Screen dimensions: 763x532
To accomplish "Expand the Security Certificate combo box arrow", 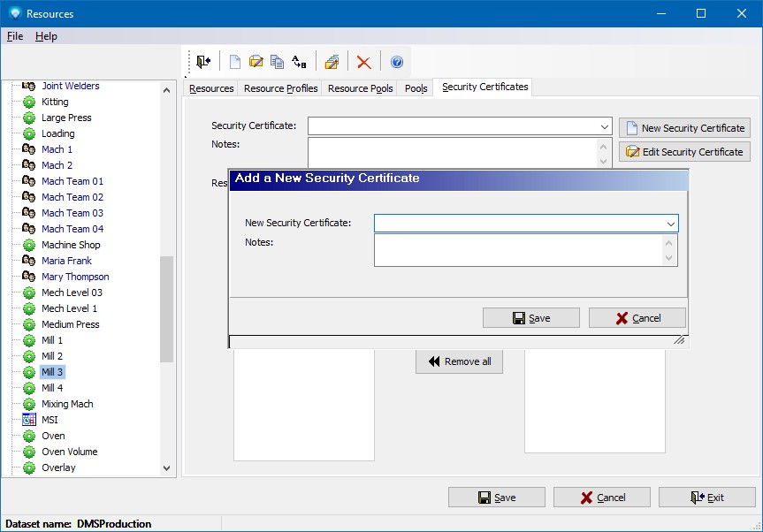I will [x=604, y=126].
